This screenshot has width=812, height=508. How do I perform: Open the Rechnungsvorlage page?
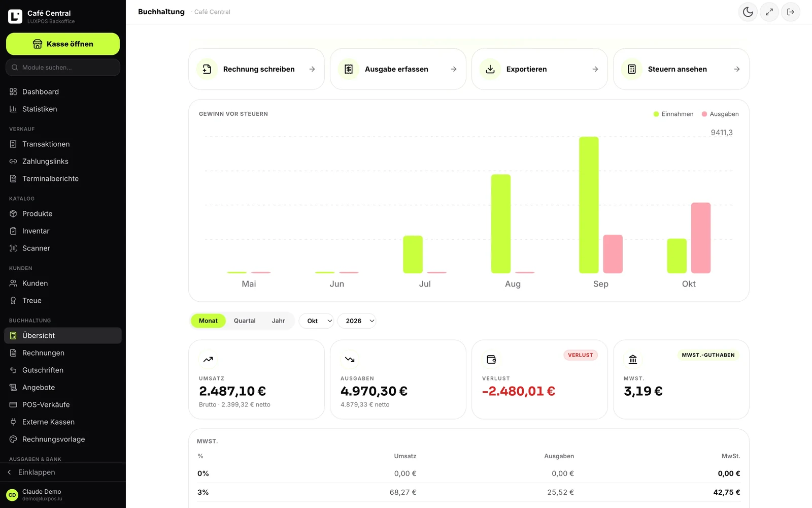63,439
